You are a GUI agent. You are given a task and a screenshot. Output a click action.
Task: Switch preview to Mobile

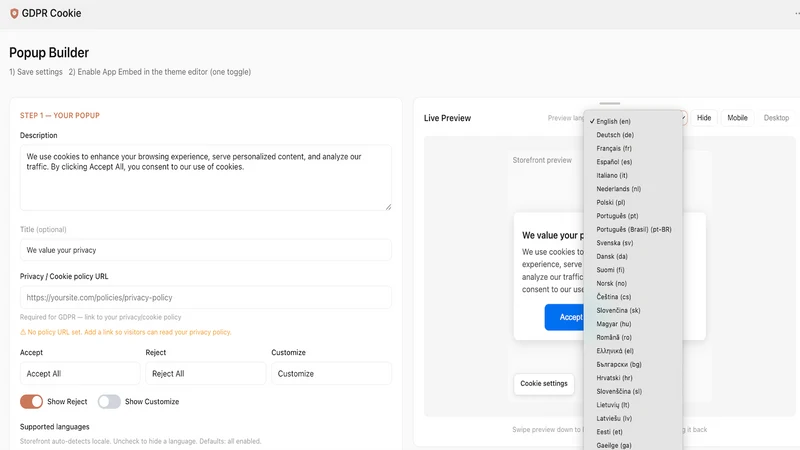[737, 118]
